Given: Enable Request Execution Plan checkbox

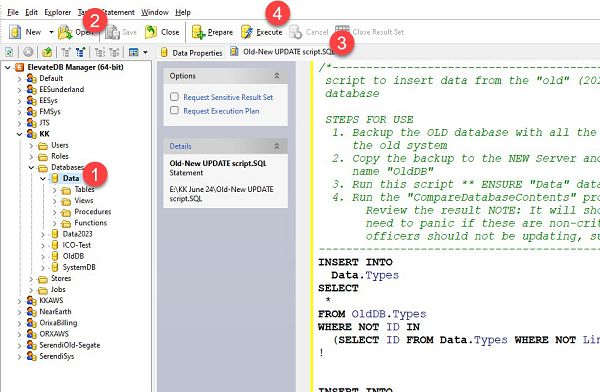Looking at the screenshot, I should click(x=174, y=111).
